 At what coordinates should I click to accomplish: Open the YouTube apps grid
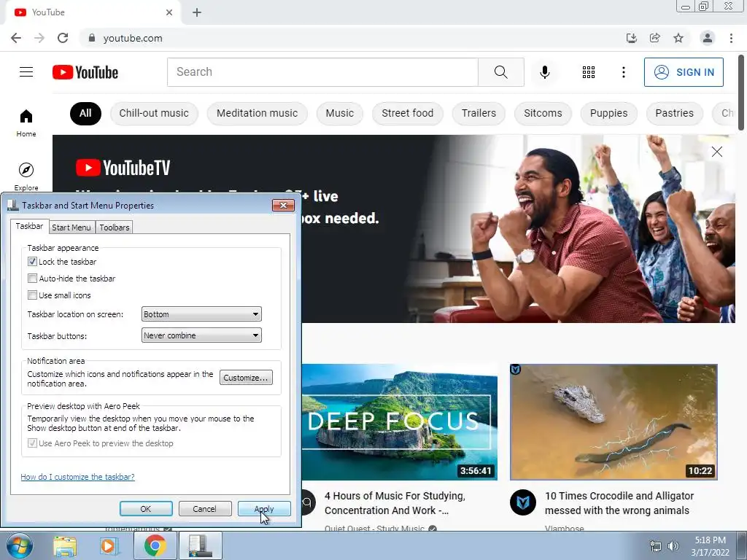point(589,72)
